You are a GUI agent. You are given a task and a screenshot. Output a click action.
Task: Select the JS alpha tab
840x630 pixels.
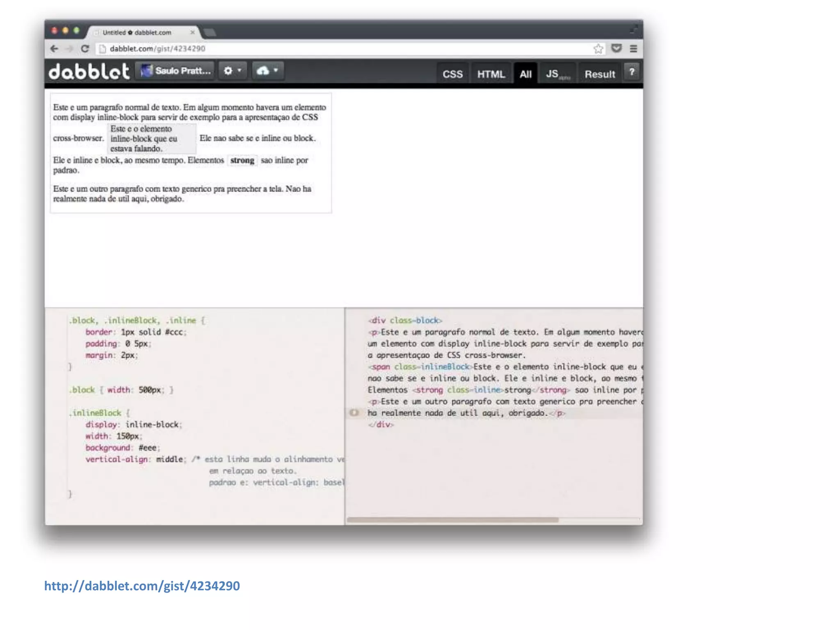(557, 74)
